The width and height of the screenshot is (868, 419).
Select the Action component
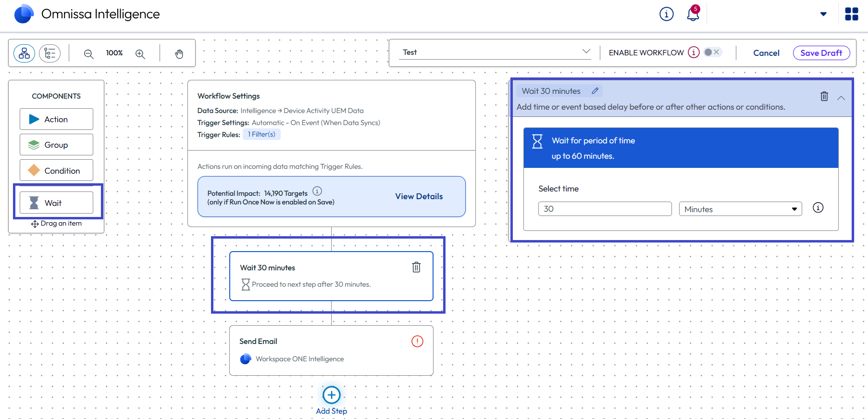[x=56, y=119]
